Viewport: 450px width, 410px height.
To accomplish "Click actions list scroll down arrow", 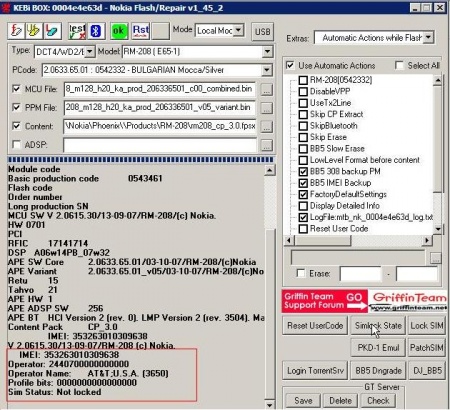I will tap(438, 229).
